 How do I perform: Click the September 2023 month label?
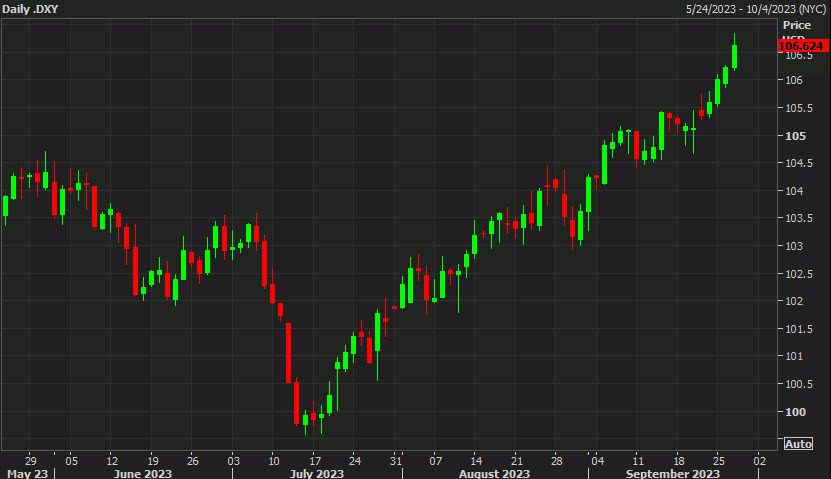(673, 473)
